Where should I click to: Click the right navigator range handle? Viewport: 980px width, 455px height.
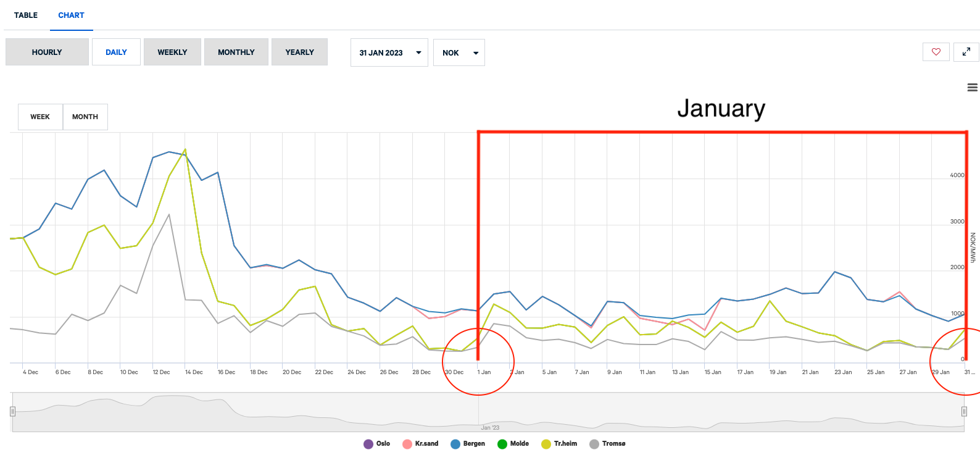pyautogui.click(x=964, y=412)
